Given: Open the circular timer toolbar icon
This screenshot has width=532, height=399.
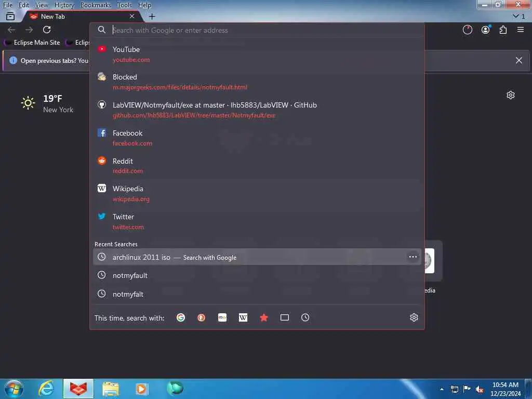Looking at the screenshot, I should [x=468, y=30].
